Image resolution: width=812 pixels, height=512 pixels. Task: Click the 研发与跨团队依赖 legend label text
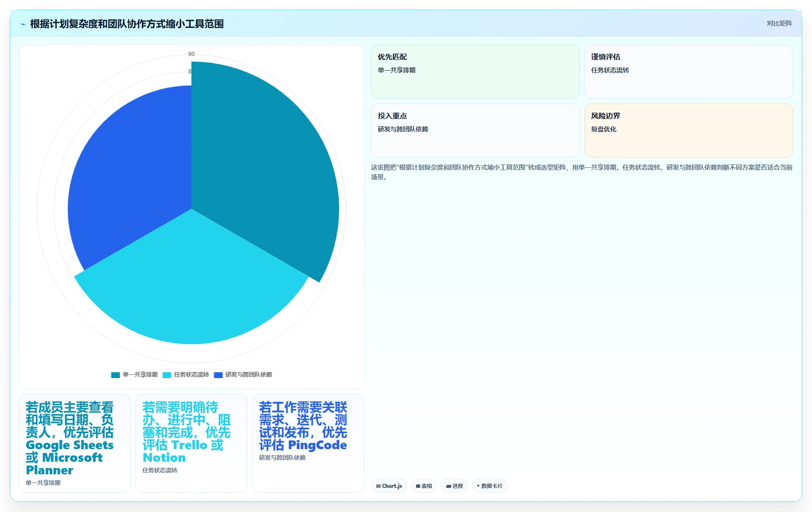click(x=249, y=375)
